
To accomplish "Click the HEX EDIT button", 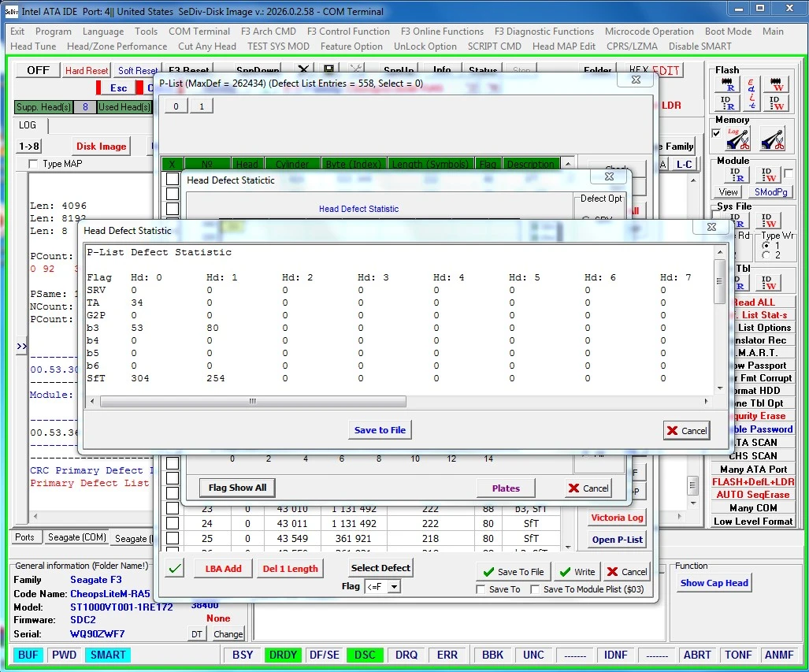I will [x=655, y=70].
